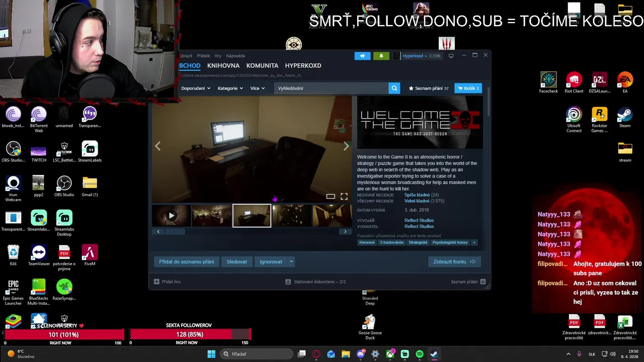Viewport: 644px width, 362px height.
Task: Toggle theater mode in screenshot viewer
Action: click(x=331, y=197)
